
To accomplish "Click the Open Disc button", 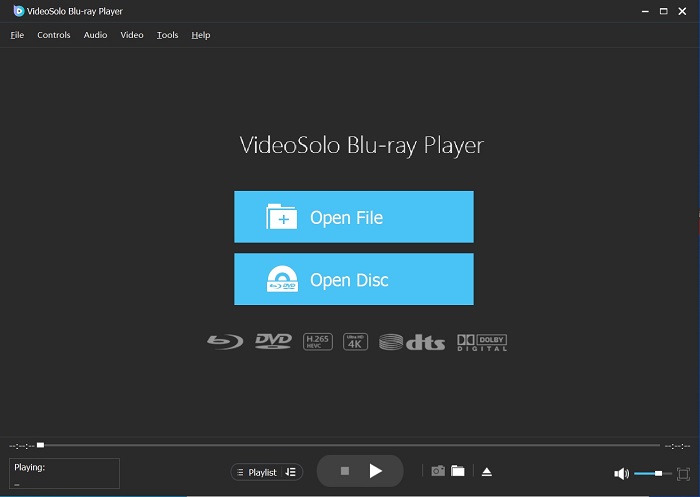I will 354,279.
